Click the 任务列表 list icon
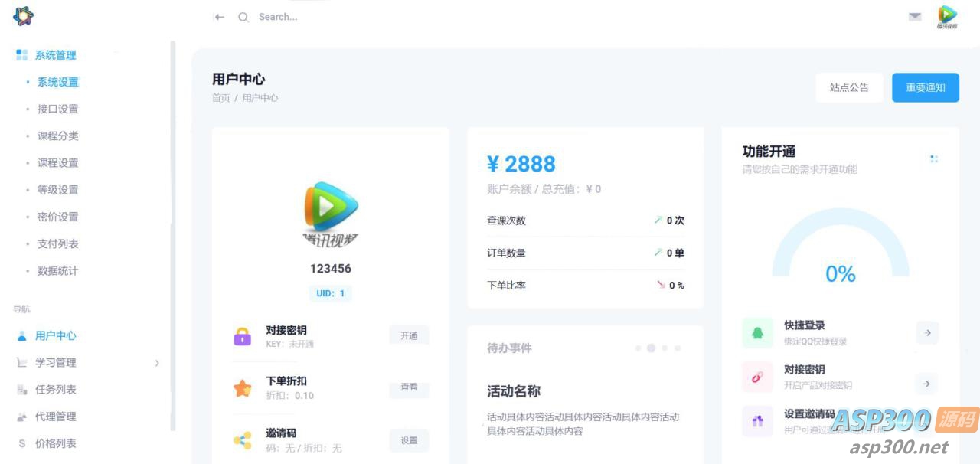Viewport: 980px width, 464px height. pyautogui.click(x=22, y=390)
